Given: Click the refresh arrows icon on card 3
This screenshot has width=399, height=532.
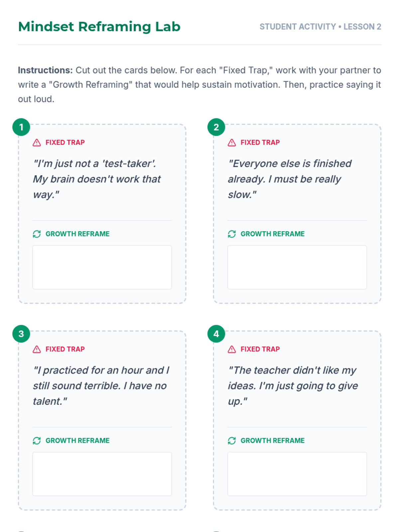Looking at the screenshot, I should pos(37,441).
